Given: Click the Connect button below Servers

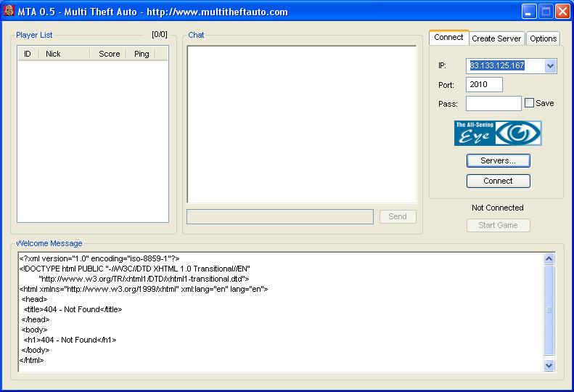Looking at the screenshot, I should (x=498, y=181).
